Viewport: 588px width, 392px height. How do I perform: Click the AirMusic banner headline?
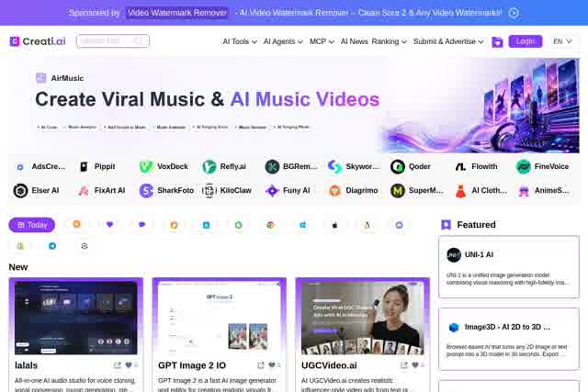(208, 99)
